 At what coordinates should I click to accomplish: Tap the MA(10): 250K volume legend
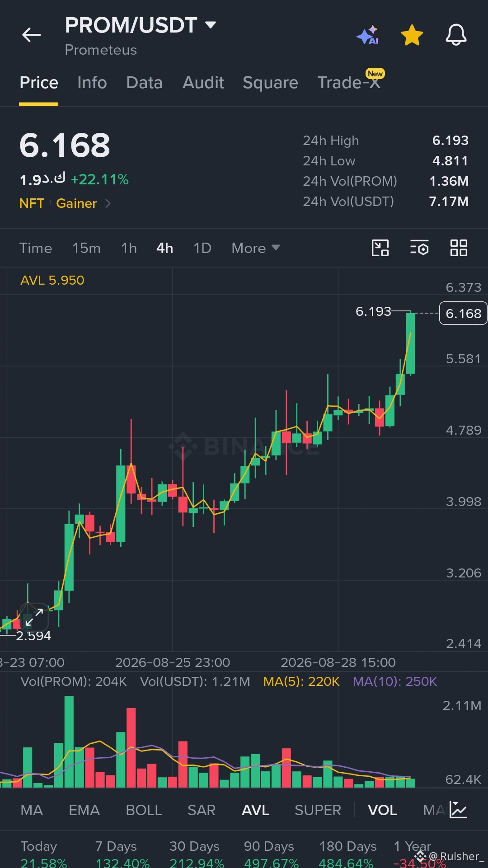(x=395, y=681)
